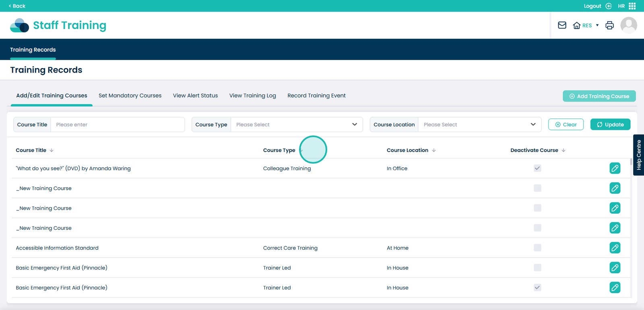Sort by Course Title arrow
Screen dimensions: 644x310
pyautogui.click(x=52, y=150)
